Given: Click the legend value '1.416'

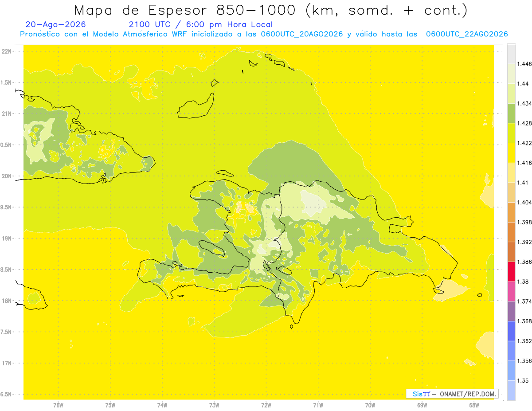Looking at the screenshot, I should [x=524, y=163].
